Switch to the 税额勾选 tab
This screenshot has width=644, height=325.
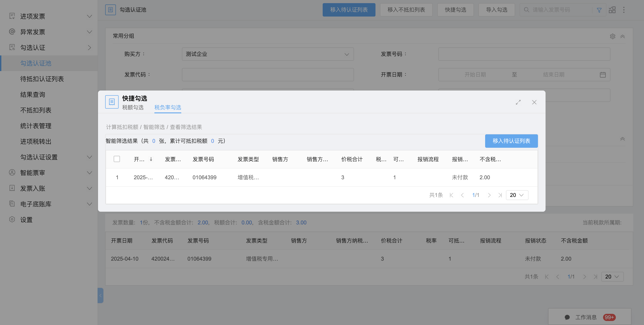pyautogui.click(x=133, y=108)
